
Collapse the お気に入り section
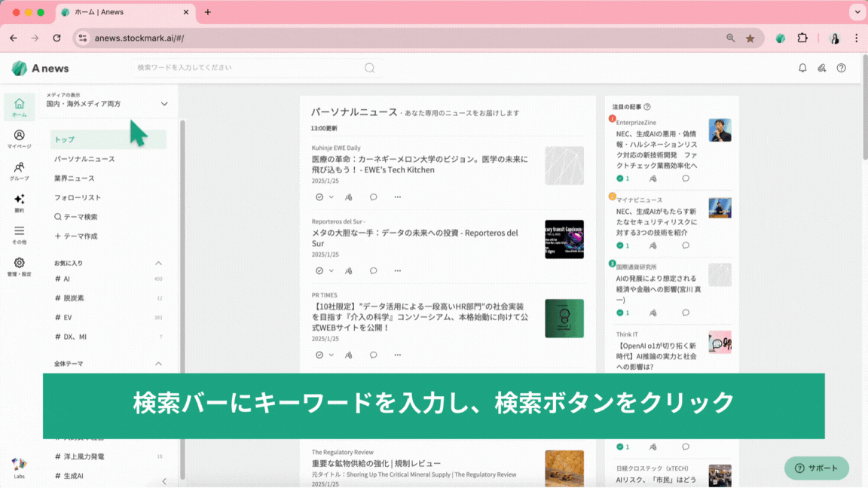158,263
